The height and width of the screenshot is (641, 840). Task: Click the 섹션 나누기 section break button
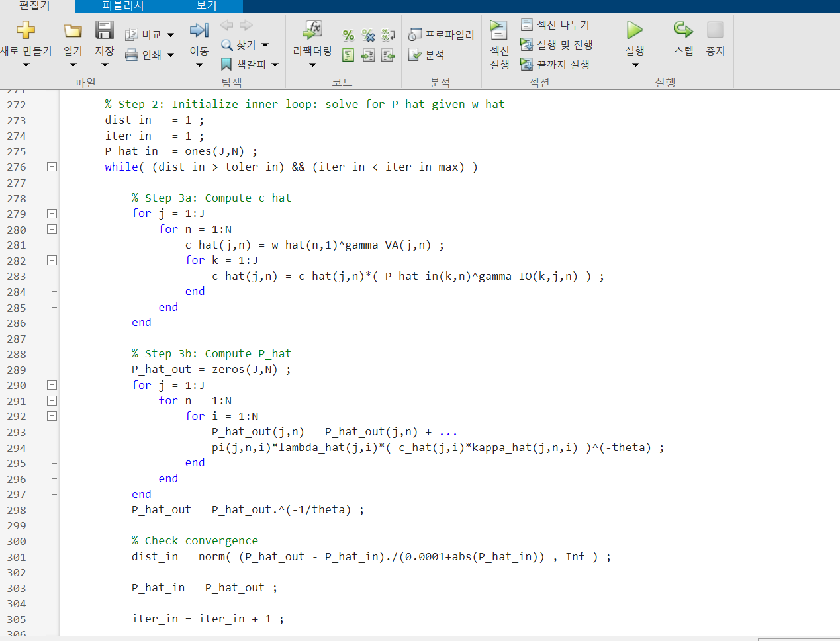pyautogui.click(x=555, y=25)
